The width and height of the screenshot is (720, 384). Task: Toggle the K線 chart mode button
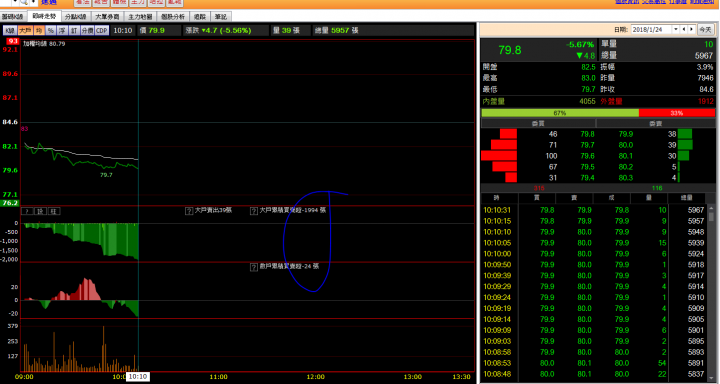point(10,31)
